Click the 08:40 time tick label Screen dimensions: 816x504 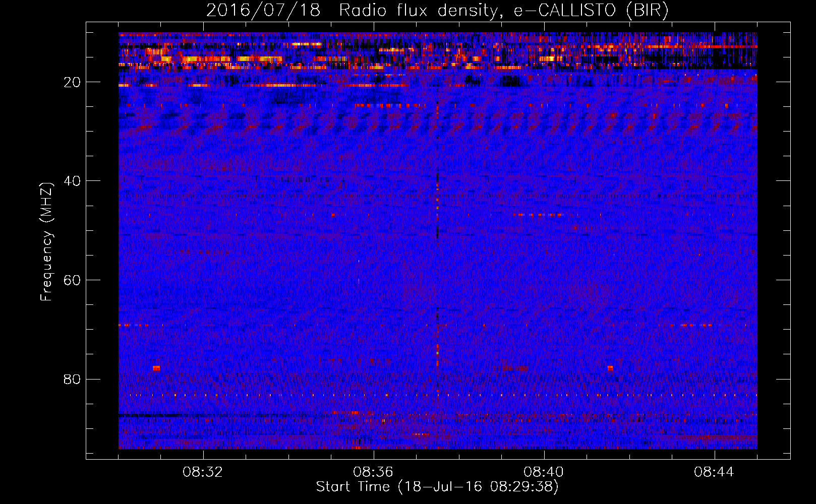point(544,472)
